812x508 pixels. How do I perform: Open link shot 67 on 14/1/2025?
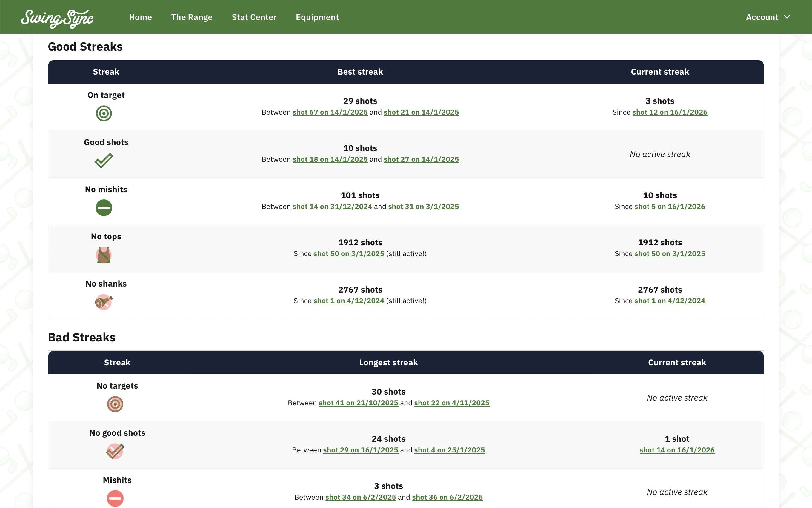pos(330,112)
